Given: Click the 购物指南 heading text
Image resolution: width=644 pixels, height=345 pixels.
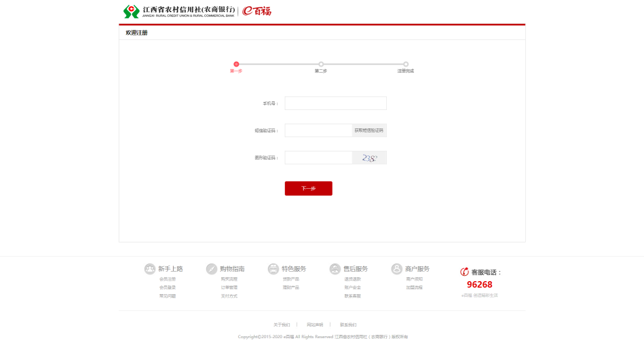Looking at the screenshot, I should click(x=232, y=269).
